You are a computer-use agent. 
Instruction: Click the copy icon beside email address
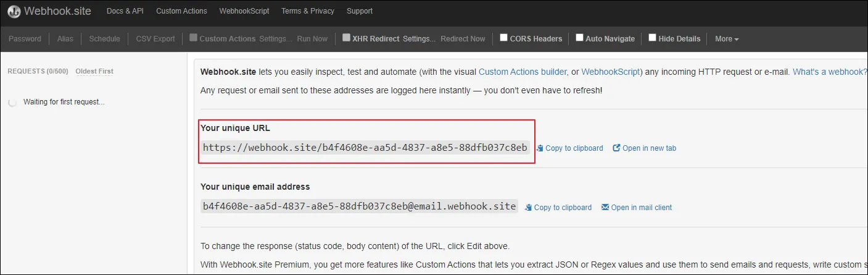(528, 208)
